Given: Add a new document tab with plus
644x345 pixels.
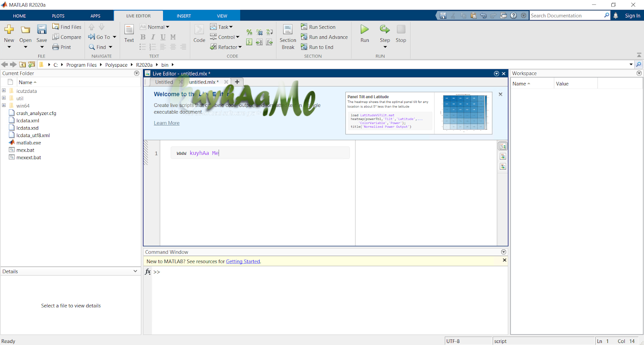Looking at the screenshot, I should (x=237, y=82).
